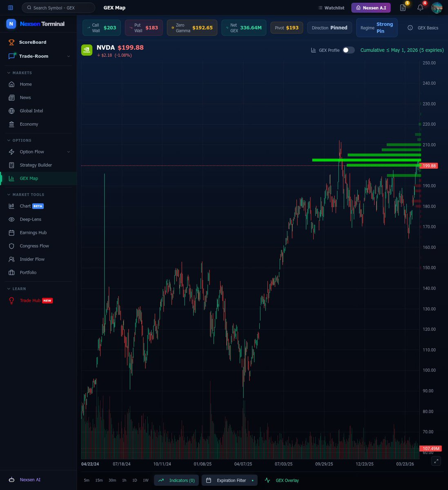Open the Watchlist
This screenshot has width=448, height=490.
(331, 8)
